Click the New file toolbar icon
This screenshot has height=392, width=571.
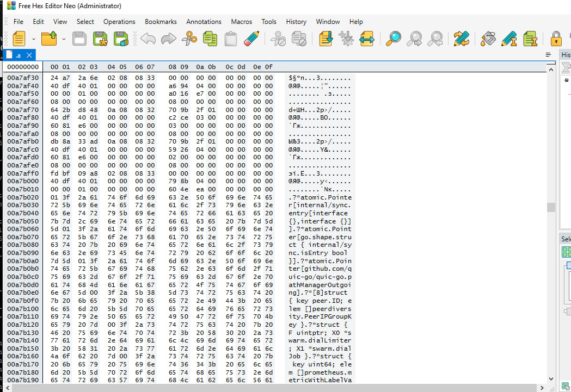click(x=19, y=39)
